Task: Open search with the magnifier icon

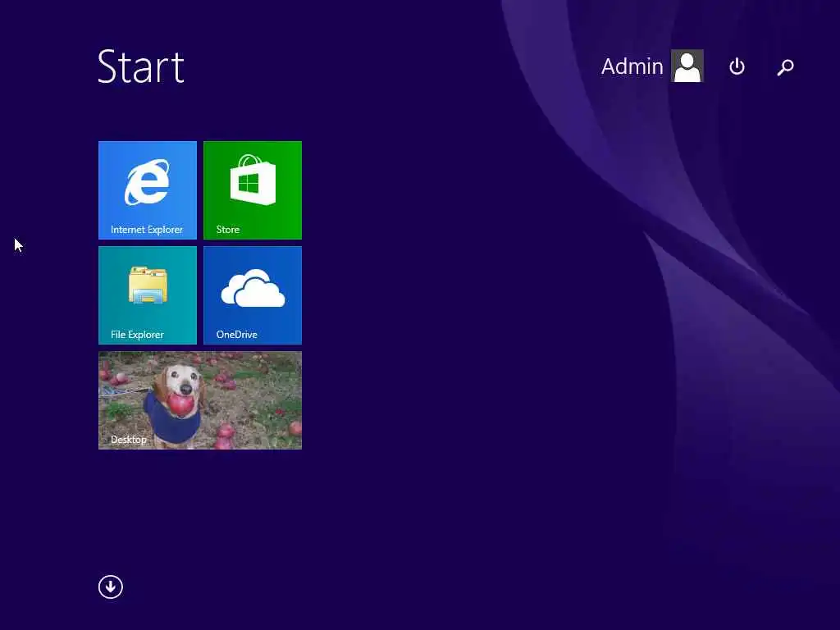Action: click(785, 67)
